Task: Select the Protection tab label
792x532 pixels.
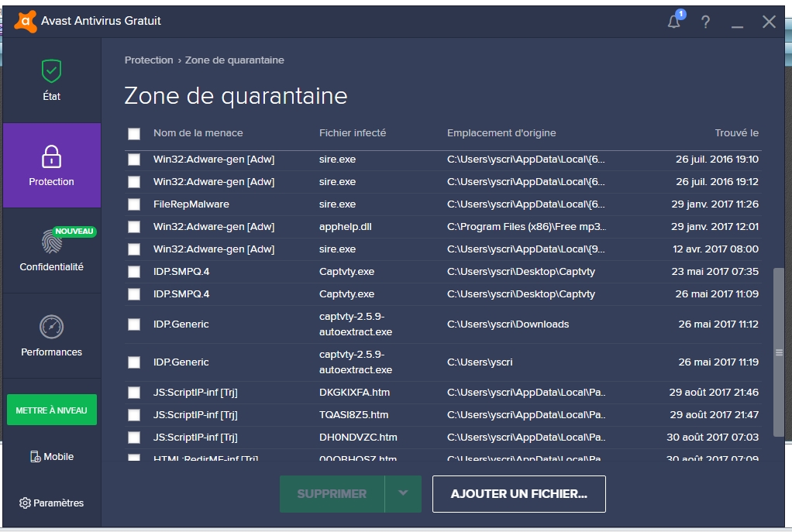Action: [x=51, y=182]
